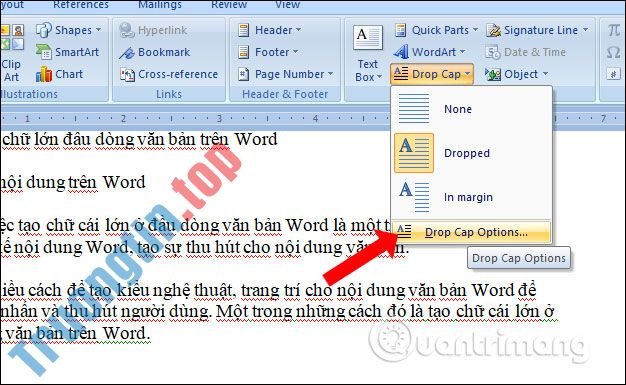Click the Footer icon
Screen dimensions: 626x385
click(x=244, y=52)
